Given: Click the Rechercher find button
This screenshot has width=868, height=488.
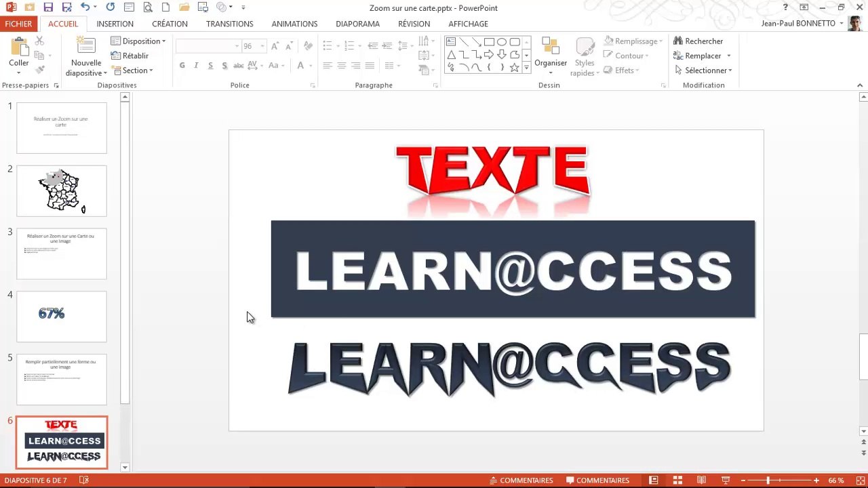Looking at the screenshot, I should click(x=698, y=41).
